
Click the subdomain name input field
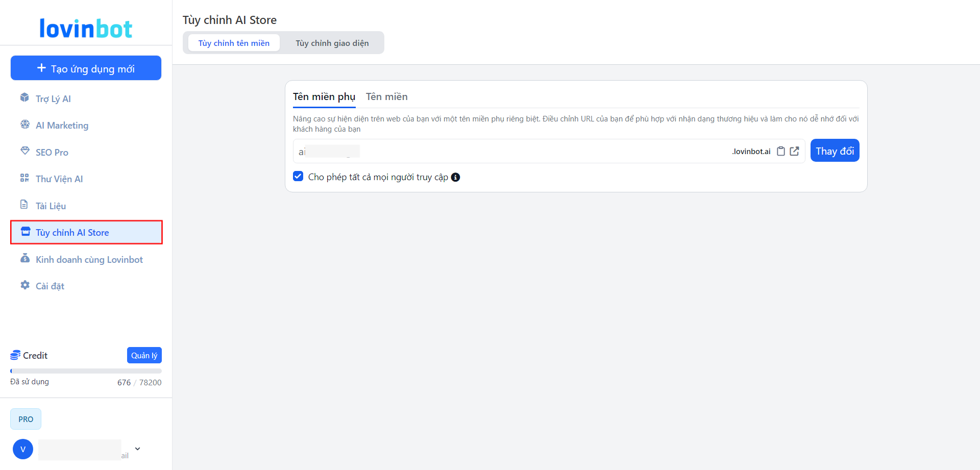click(x=510, y=152)
